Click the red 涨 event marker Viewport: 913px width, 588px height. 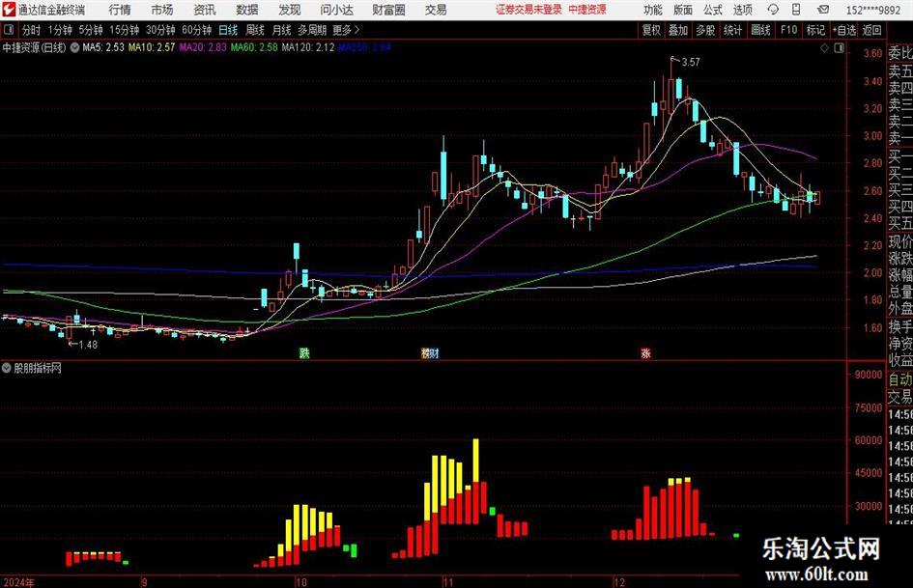[645, 352]
